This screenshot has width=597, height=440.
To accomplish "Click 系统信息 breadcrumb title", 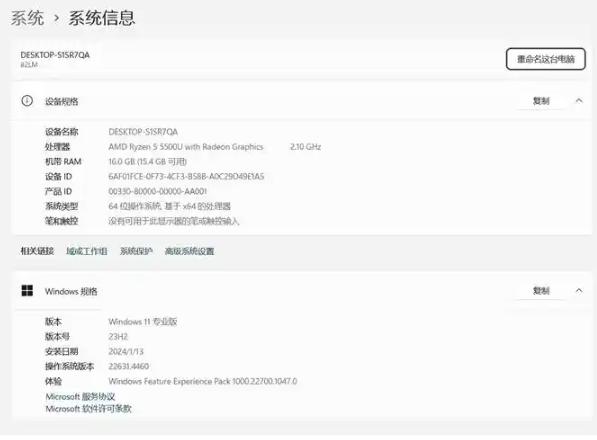I will (102, 18).
